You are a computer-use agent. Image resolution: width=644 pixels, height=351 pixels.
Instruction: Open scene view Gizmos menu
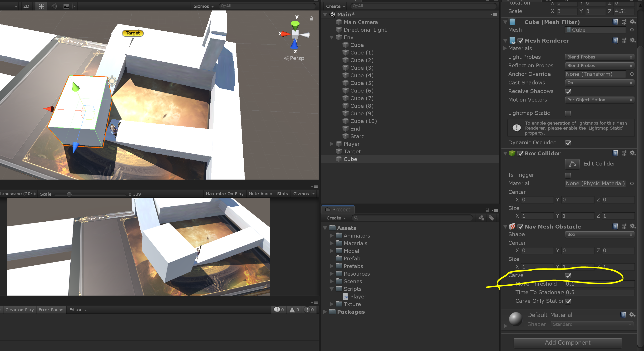click(x=203, y=6)
